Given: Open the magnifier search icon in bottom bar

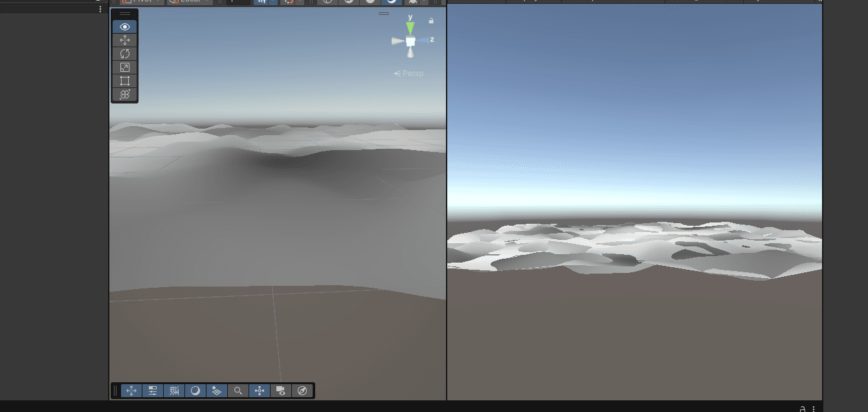Looking at the screenshot, I should click(238, 391).
